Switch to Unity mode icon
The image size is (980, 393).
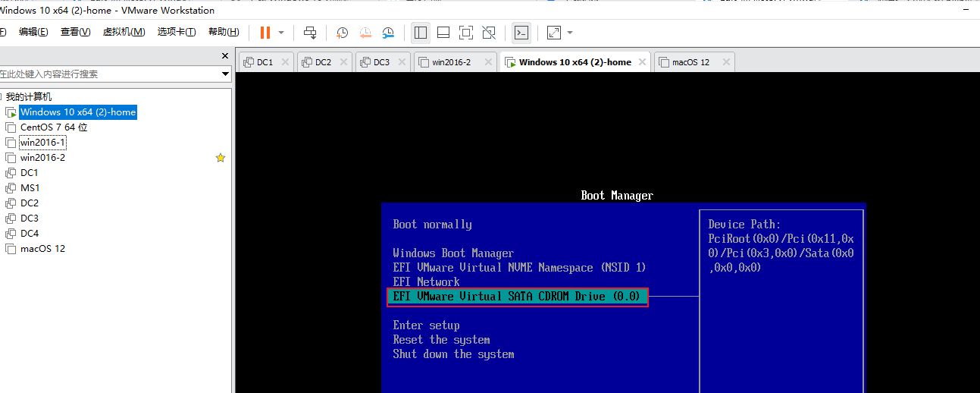click(x=489, y=33)
